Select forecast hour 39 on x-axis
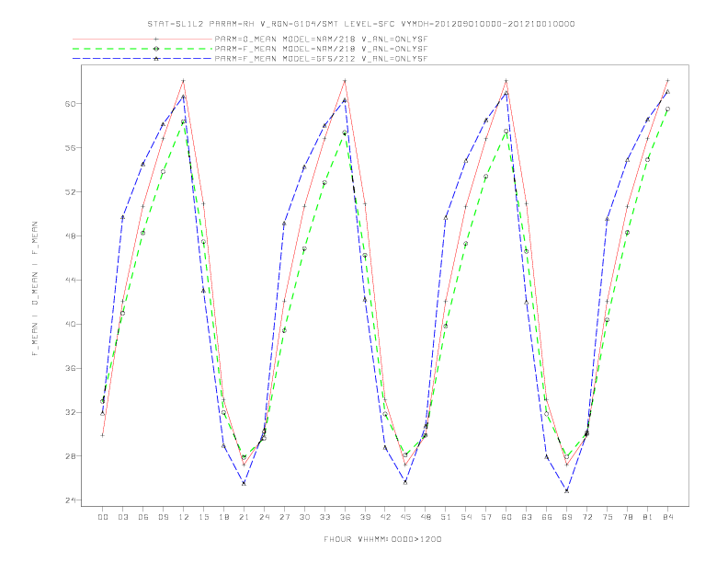 pos(365,517)
